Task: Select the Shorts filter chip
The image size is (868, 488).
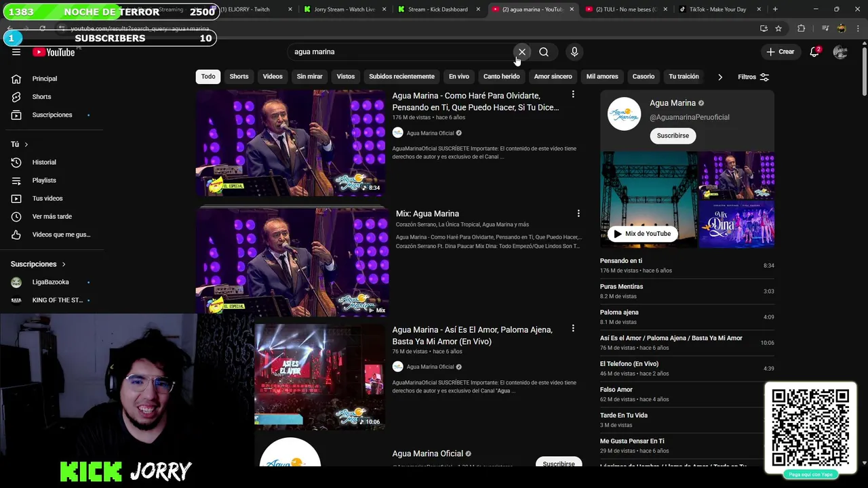Action: click(x=239, y=77)
